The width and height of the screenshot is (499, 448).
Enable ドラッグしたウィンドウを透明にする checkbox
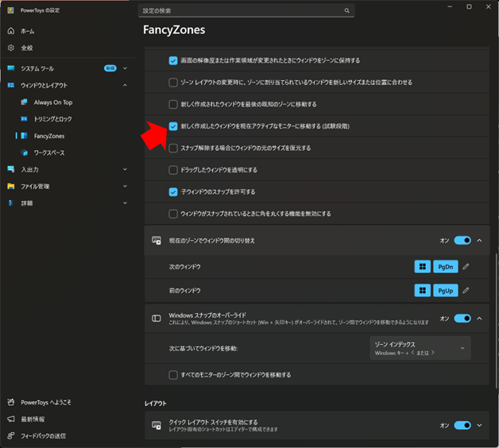pyautogui.click(x=173, y=170)
